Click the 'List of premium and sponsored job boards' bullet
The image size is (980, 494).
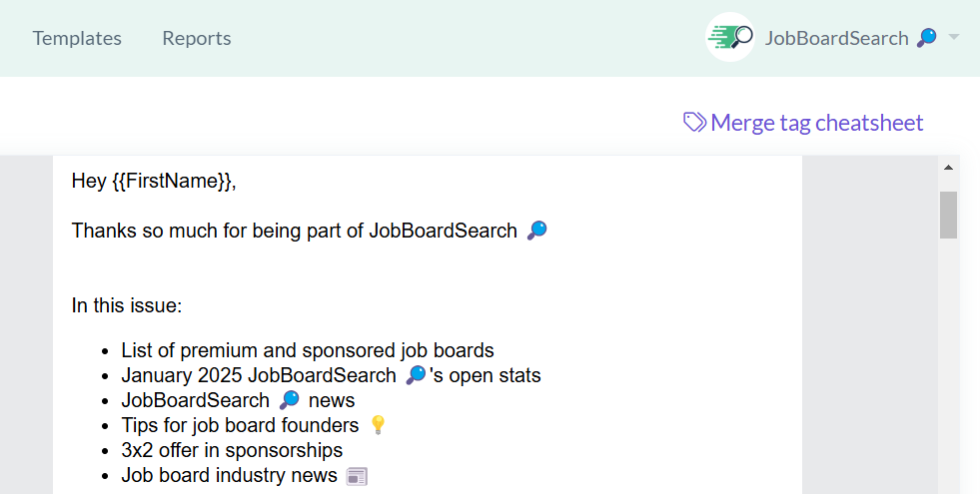(308, 350)
